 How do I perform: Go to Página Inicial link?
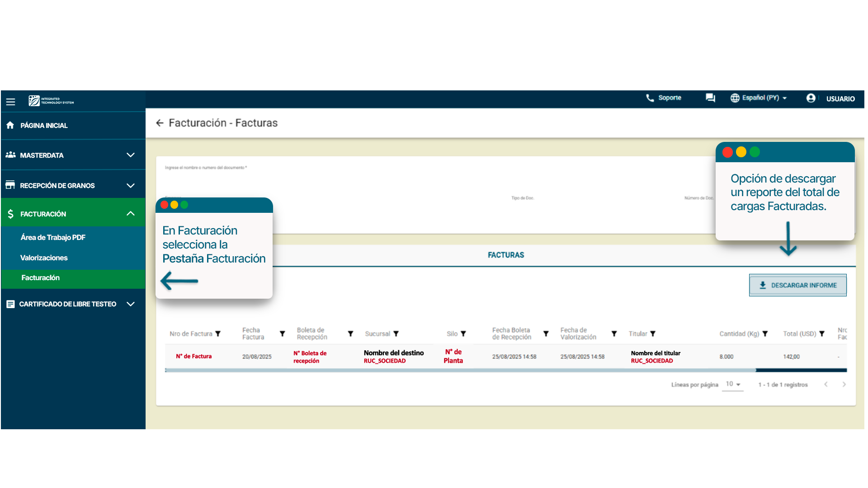pyautogui.click(x=44, y=126)
